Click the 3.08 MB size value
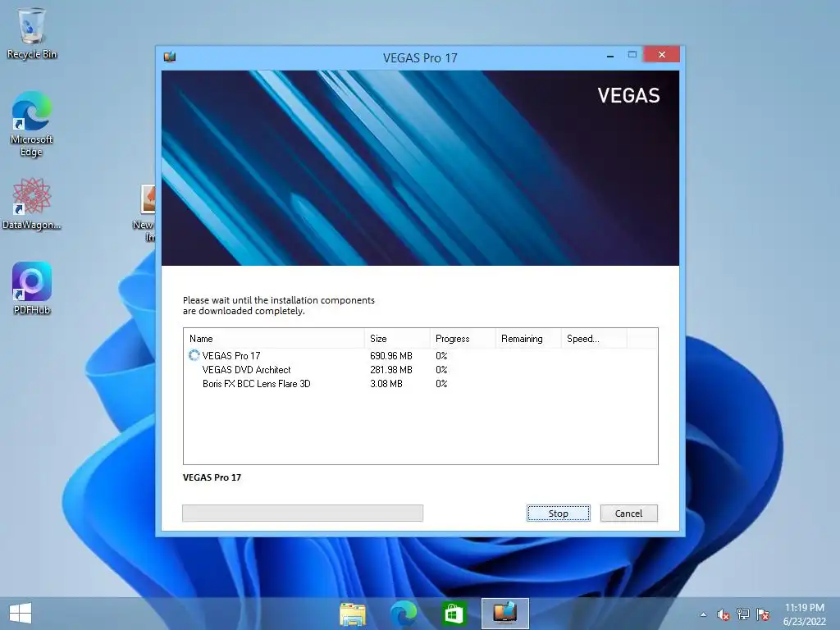Image resolution: width=840 pixels, height=630 pixels. pos(386,384)
